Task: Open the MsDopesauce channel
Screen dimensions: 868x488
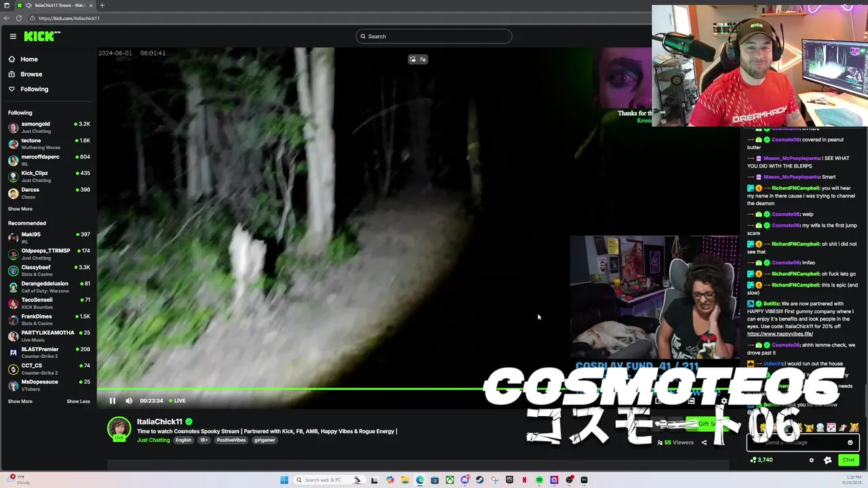Action: tap(49, 385)
